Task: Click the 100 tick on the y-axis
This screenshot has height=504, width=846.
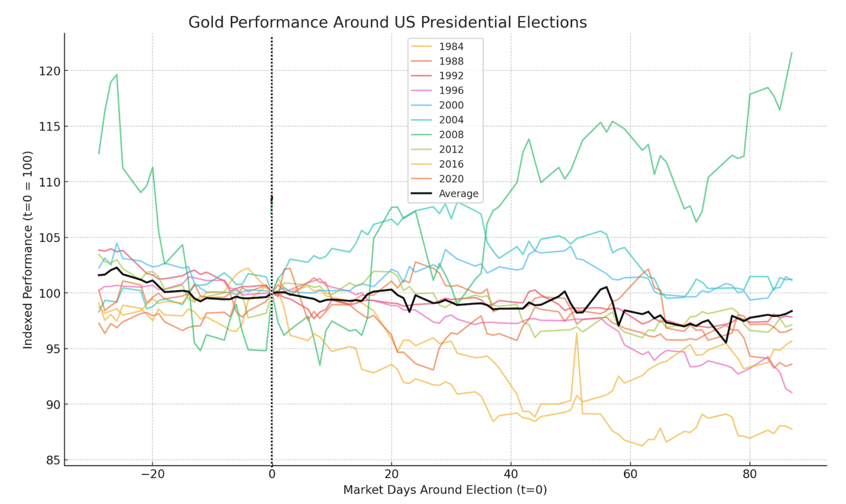Action: (49, 293)
